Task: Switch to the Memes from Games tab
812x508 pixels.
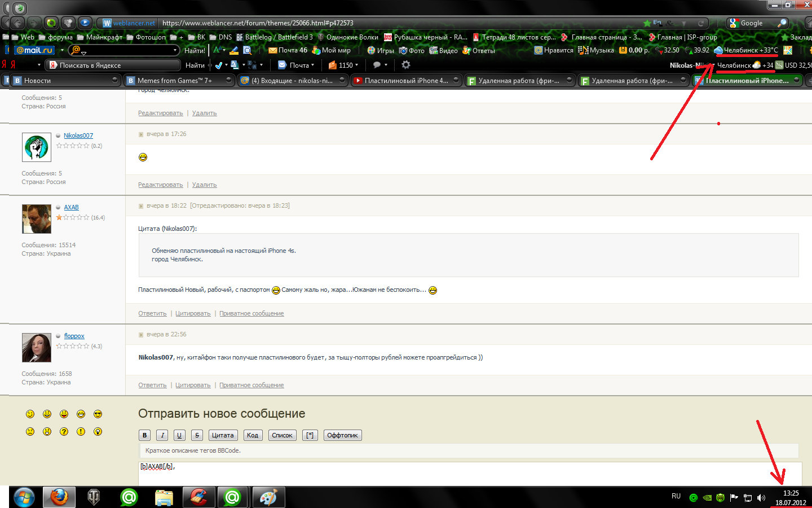Action: pos(175,81)
